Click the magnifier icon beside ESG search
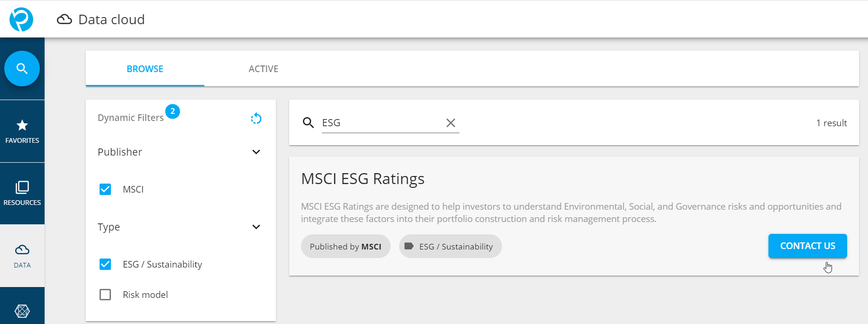Image resolution: width=868 pixels, height=324 pixels. tap(308, 123)
